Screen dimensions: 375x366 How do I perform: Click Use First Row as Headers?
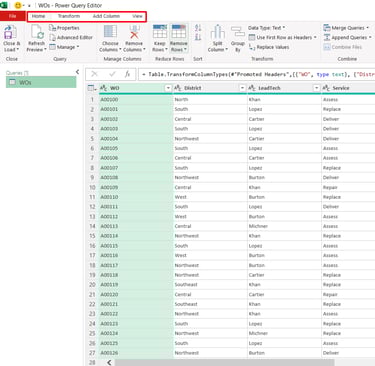[283, 38]
